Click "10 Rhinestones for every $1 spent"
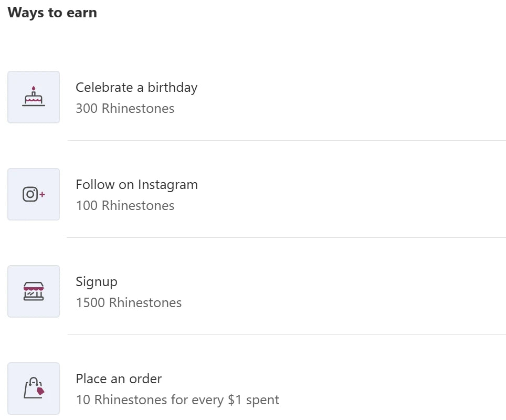 pos(177,400)
